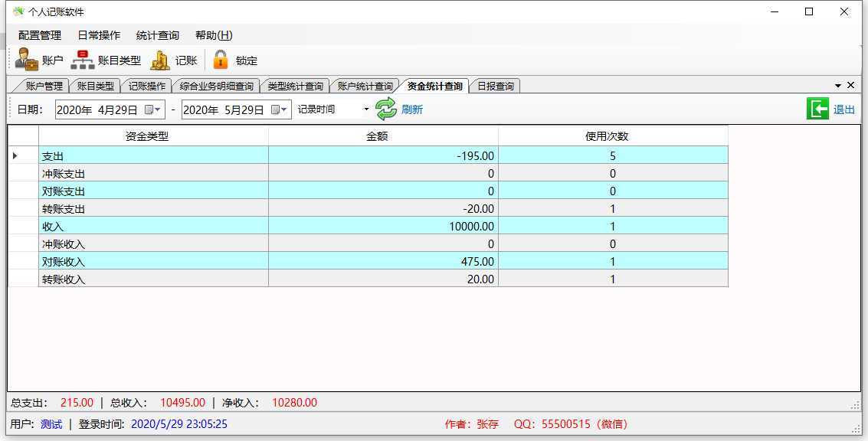The height and width of the screenshot is (441, 868).
Task: Select the 支出 row cell
Action: (x=153, y=155)
